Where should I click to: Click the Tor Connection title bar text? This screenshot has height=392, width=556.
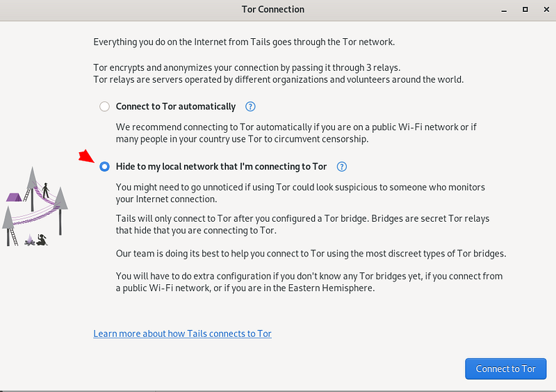pos(273,9)
